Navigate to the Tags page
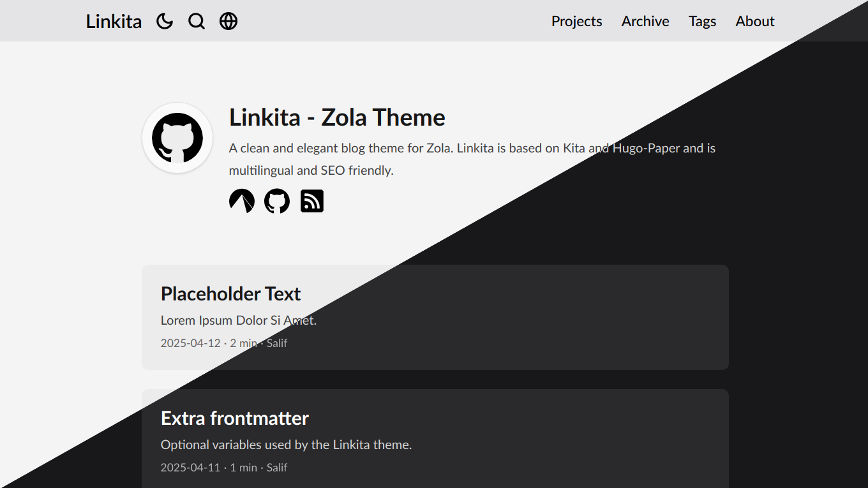Screen dimensions: 868x488 [x=702, y=22]
